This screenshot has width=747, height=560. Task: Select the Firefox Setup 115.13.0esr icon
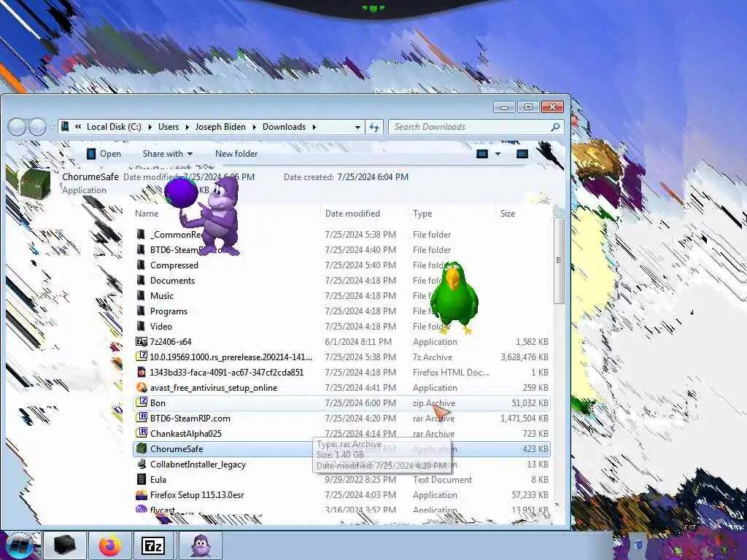pos(142,494)
